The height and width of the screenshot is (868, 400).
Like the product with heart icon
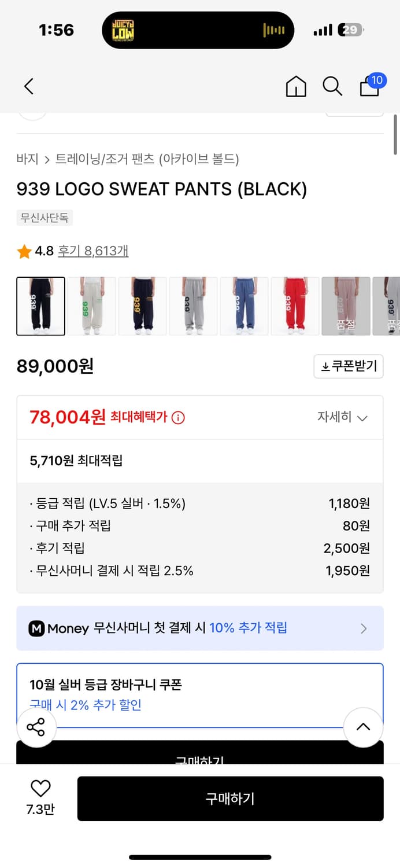click(40, 788)
